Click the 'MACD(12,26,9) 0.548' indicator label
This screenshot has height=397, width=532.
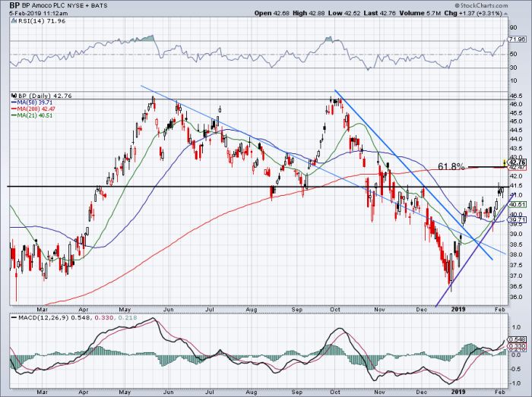pyautogui.click(x=55, y=318)
